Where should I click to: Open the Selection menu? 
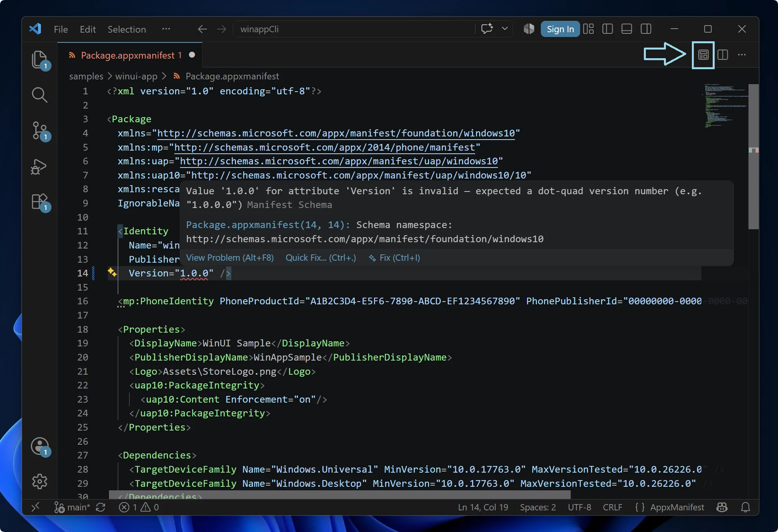pyautogui.click(x=127, y=29)
